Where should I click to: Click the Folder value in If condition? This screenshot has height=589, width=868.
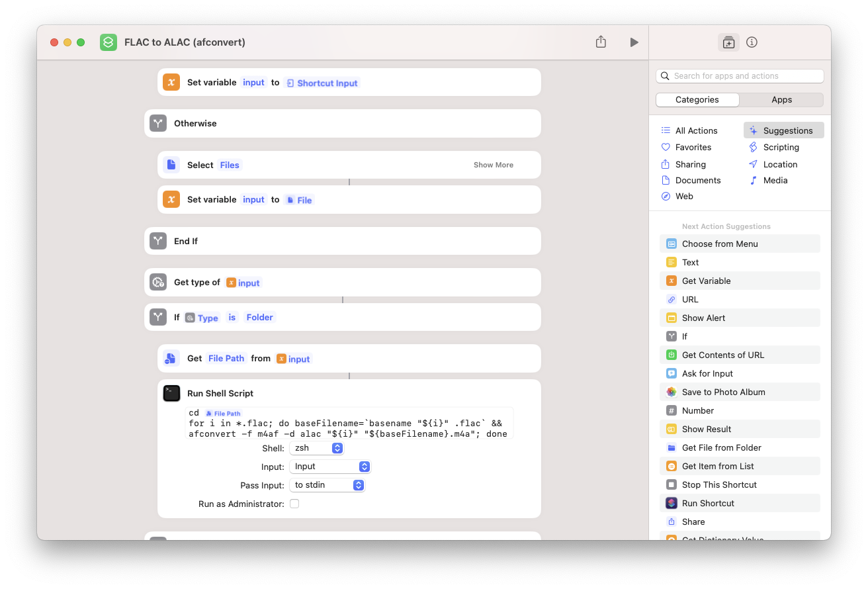coord(259,318)
